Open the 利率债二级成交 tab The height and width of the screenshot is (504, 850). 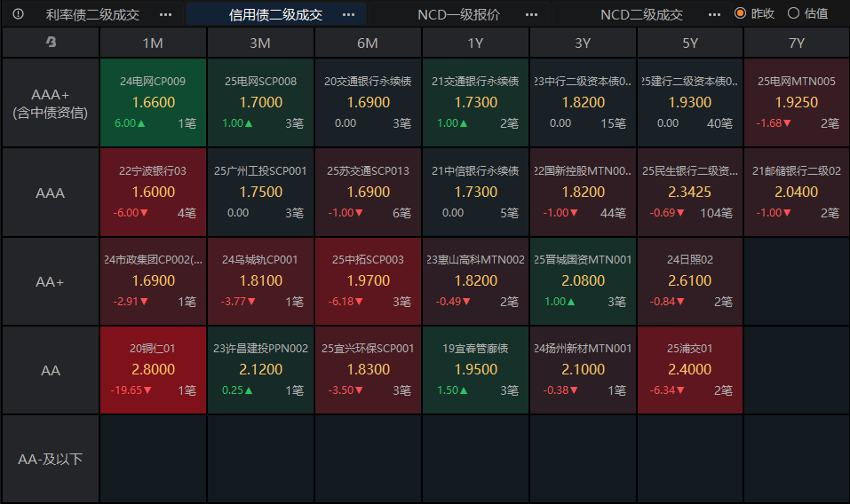(x=92, y=14)
